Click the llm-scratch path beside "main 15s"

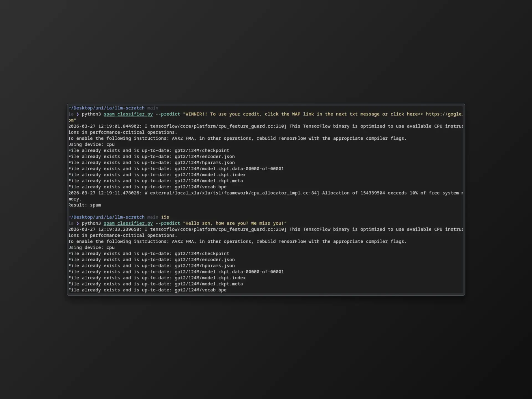coord(107,217)
